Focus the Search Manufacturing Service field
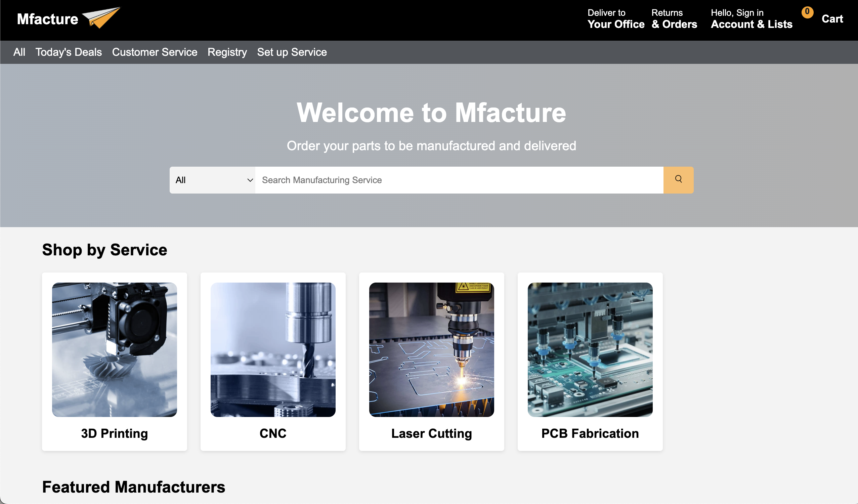Image resolution: width=858 pixels, height=504 pixels. click(459, 180)
